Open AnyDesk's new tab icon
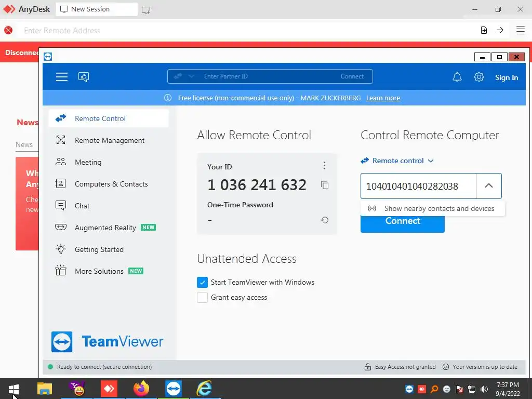Screen dimensions: 532x399 coord(146,10)
